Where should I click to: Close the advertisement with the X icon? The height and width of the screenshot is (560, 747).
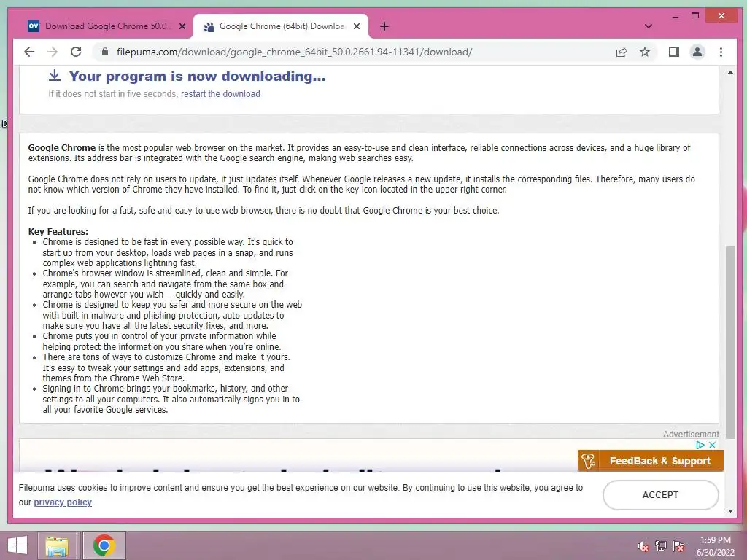pyautogui.click(x=712, y=445)
